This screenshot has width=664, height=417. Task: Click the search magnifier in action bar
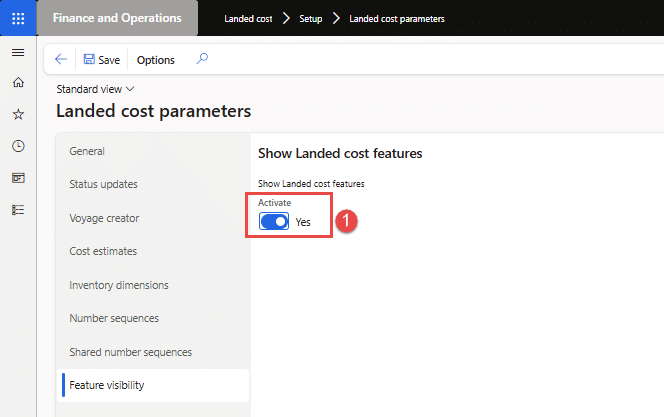click(x=202, y=59)
